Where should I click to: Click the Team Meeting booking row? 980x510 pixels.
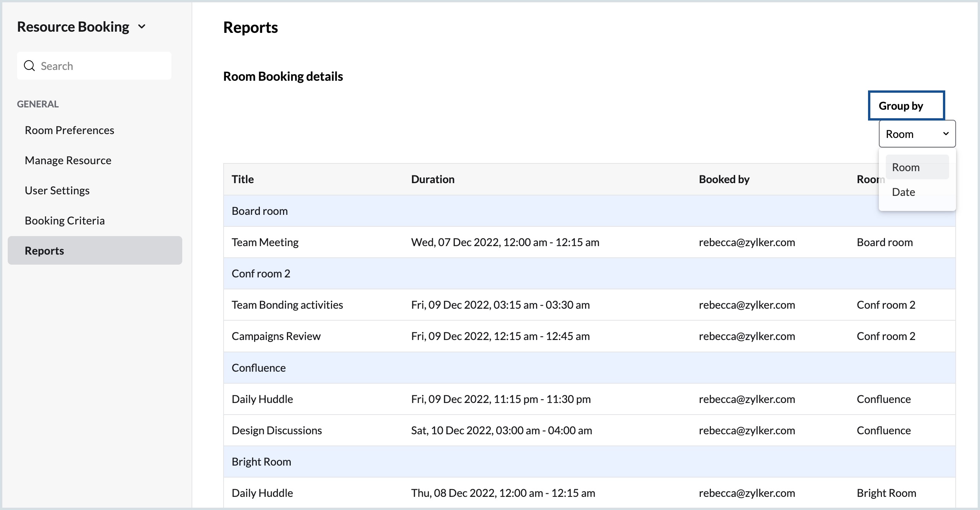pos(265,242)
